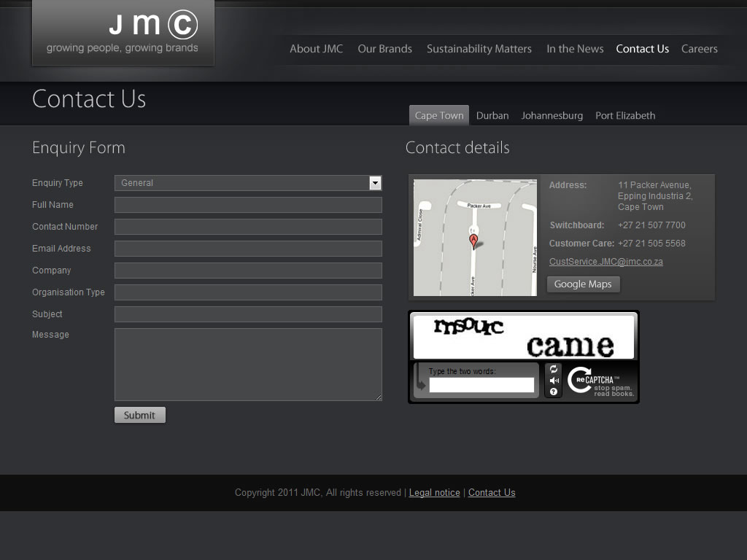Screen dimensions: 747x560
Task: Click the Full Name input field
Action: pos(248,205)
